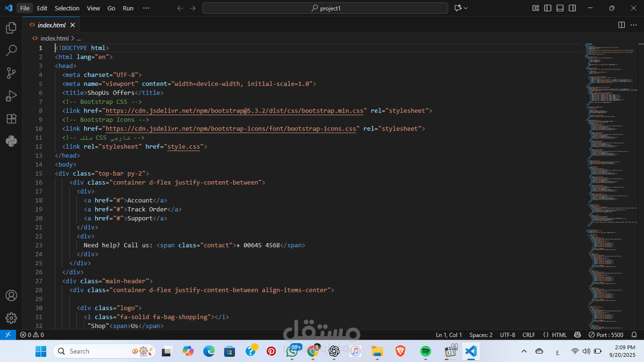Screen dimensions: 644x362
Task: Click the Ln 1, Col 1 cursor position
Action: coord(449,335)
